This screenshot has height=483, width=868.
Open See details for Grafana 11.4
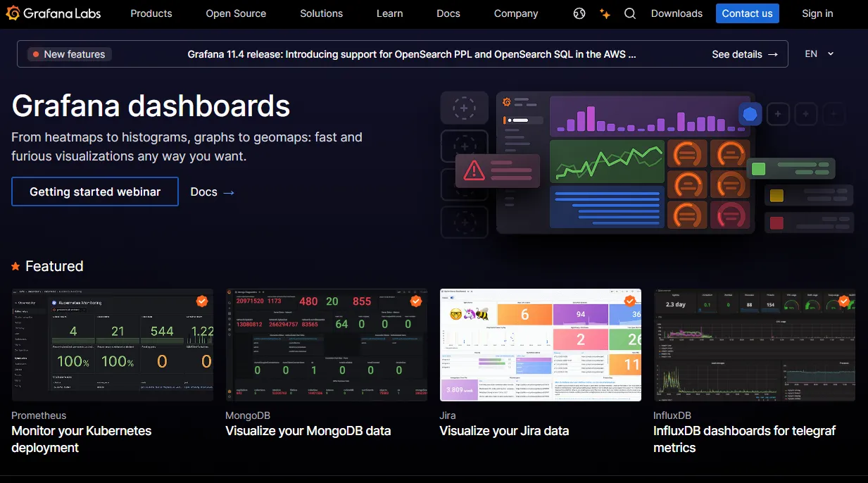745,54
